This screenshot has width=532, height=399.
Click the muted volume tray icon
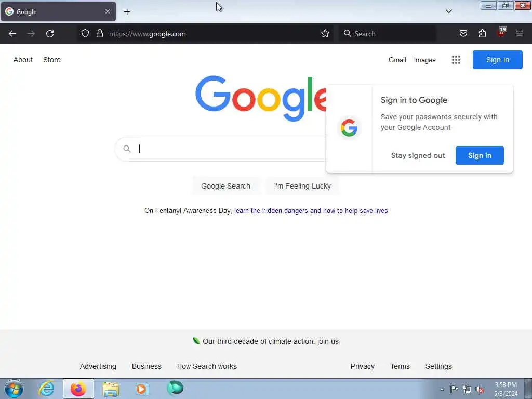point(480,390)
